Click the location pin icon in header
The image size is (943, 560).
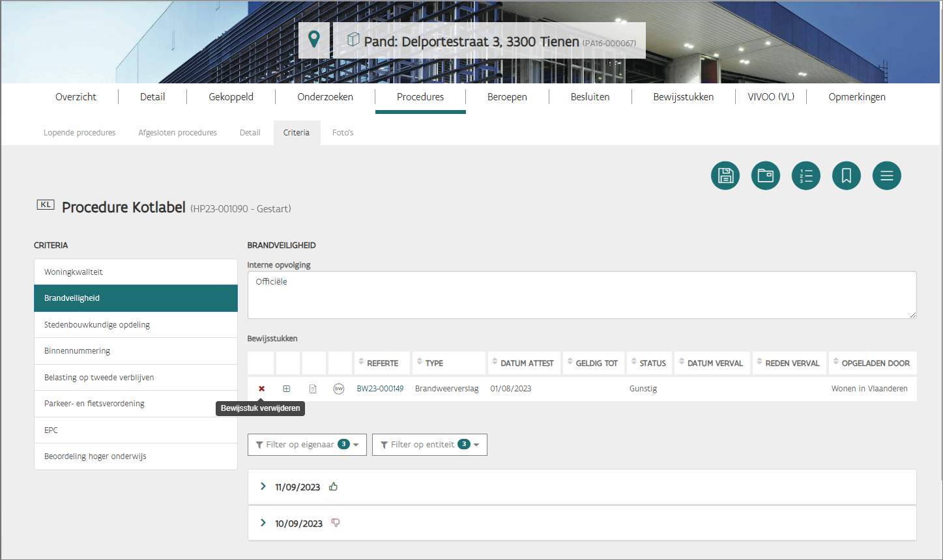tap(314, 40)
